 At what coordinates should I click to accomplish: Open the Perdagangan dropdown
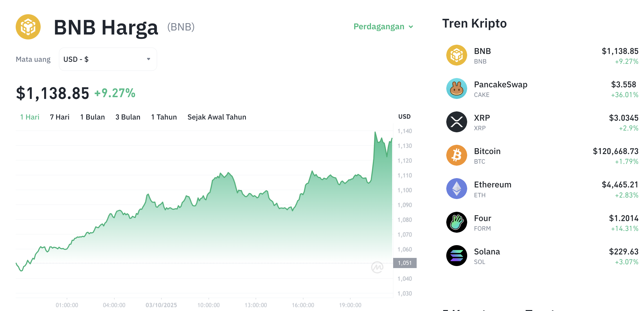(x=383, y=27)
